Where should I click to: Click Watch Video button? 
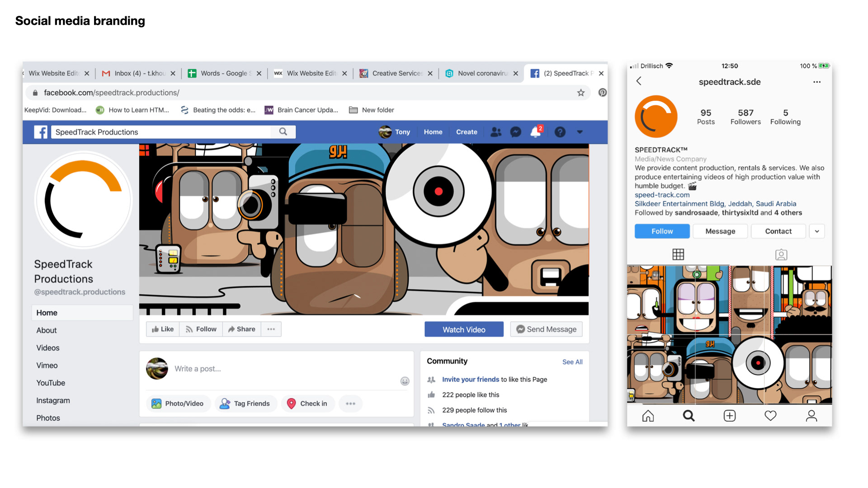(464, 329)
